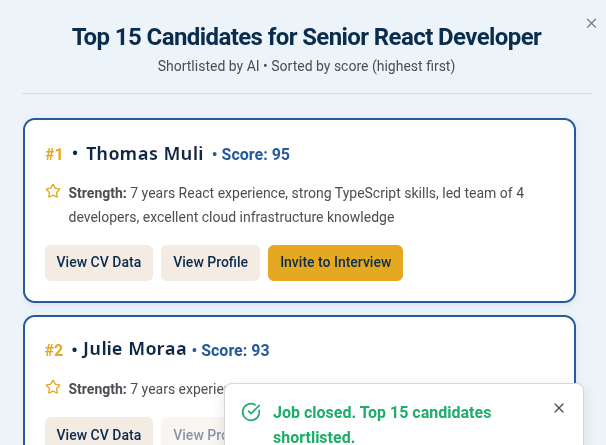606x445 pixels.
Task: Click the star icon beside Thomas Muli's strength
Action: (53, 191)
